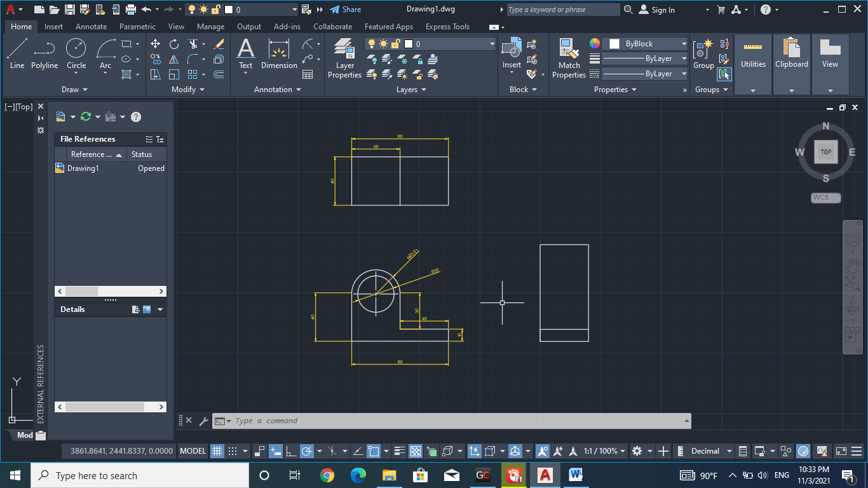The image size is (868, 488).
Task: Toggle Polar Tracking in status bar
Action: pos(307,451)
